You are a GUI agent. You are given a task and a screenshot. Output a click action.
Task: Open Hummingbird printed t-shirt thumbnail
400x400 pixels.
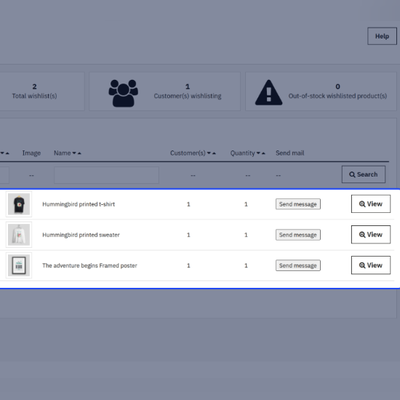(19, 204)
